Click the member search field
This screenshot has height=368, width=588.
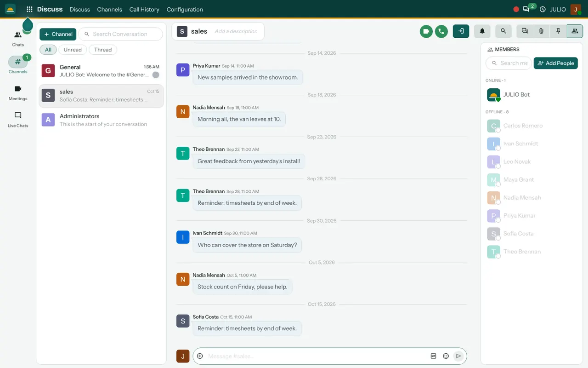509,63
